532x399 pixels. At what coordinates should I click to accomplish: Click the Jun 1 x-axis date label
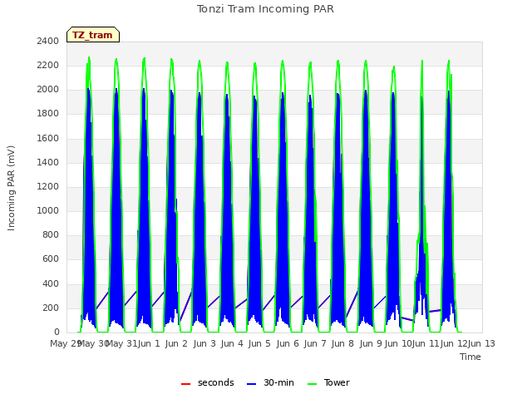(149, 343)
